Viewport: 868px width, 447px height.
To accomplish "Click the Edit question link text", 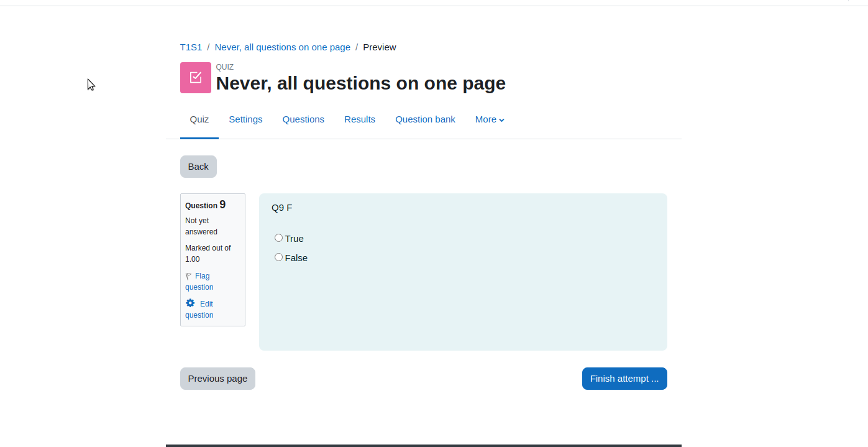I will (199, 310).
